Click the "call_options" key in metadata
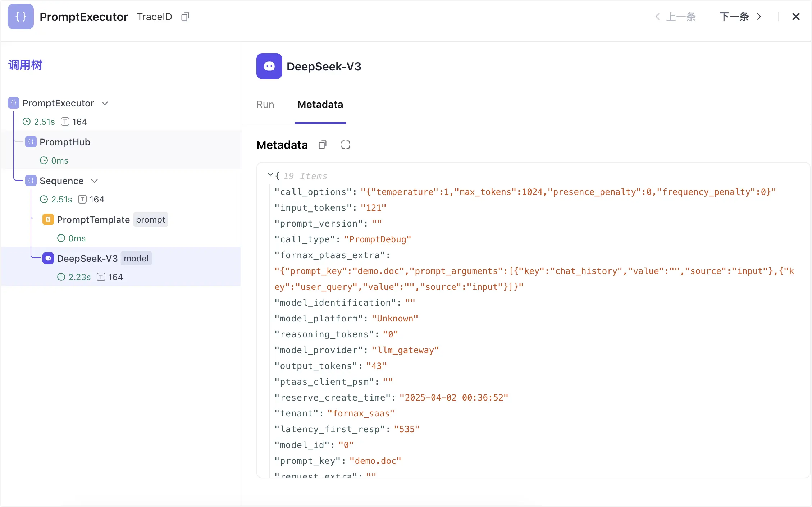812x507 pixels. coord(313,192)
